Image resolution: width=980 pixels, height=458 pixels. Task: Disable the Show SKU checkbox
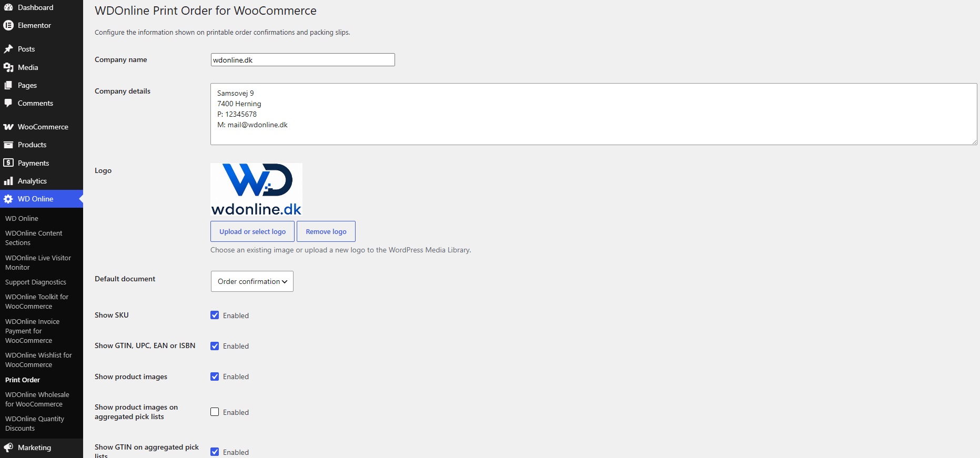tap(215, 315)
